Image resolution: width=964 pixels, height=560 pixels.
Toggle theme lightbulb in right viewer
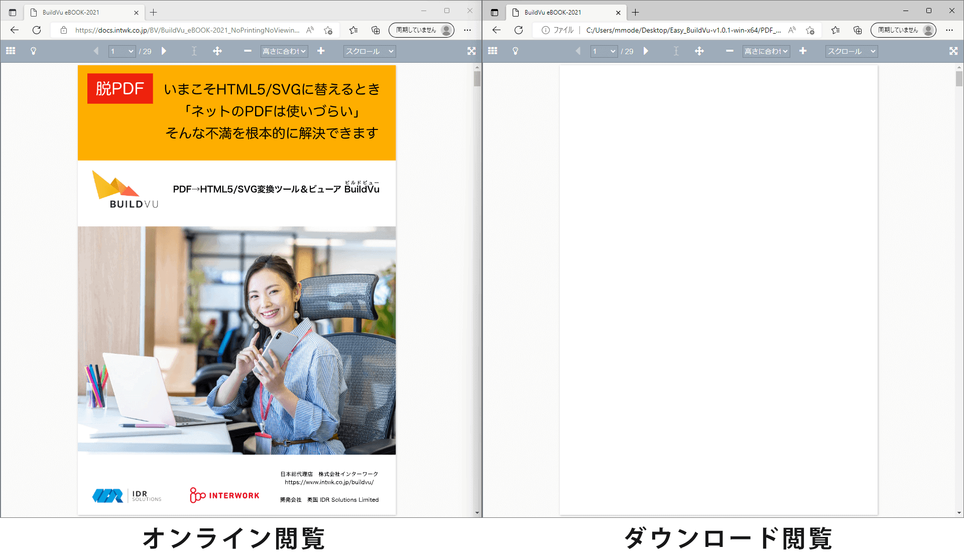point(515,51)
